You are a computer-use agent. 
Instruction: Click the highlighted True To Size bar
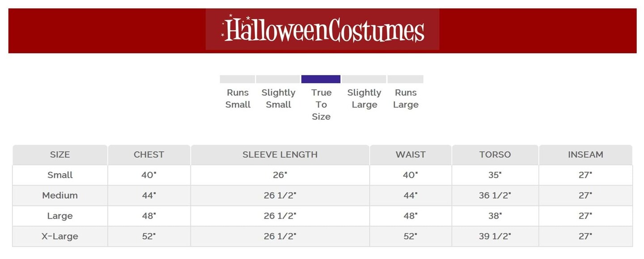pos(321,79)
